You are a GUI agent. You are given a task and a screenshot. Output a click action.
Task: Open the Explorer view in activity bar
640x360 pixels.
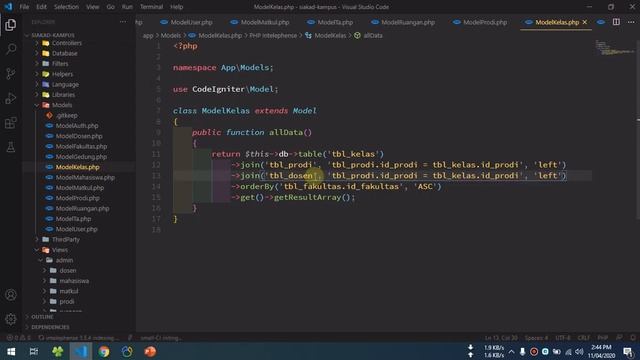coord(11,25)
